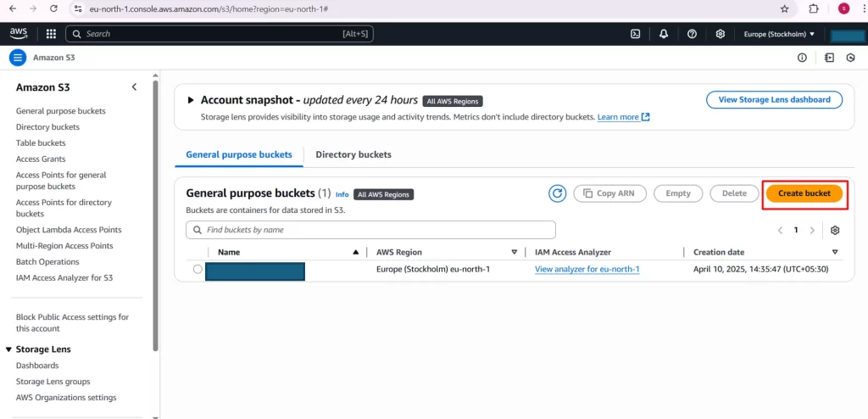Open Access Grants in sidebar
This screenshot has height=419, width=868.
point(41,159)
